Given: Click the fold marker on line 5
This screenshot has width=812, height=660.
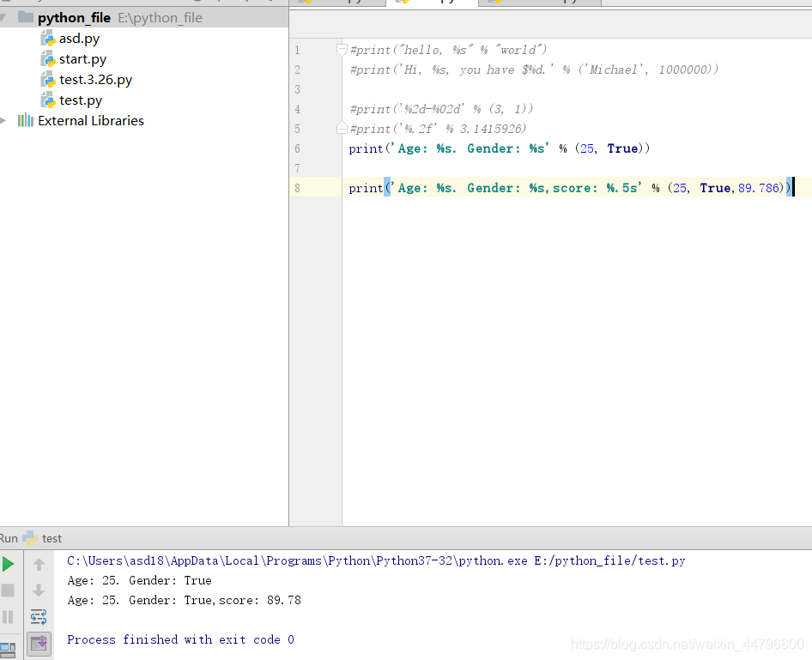Looking at the screenshot, I should [x=342, y=128].
